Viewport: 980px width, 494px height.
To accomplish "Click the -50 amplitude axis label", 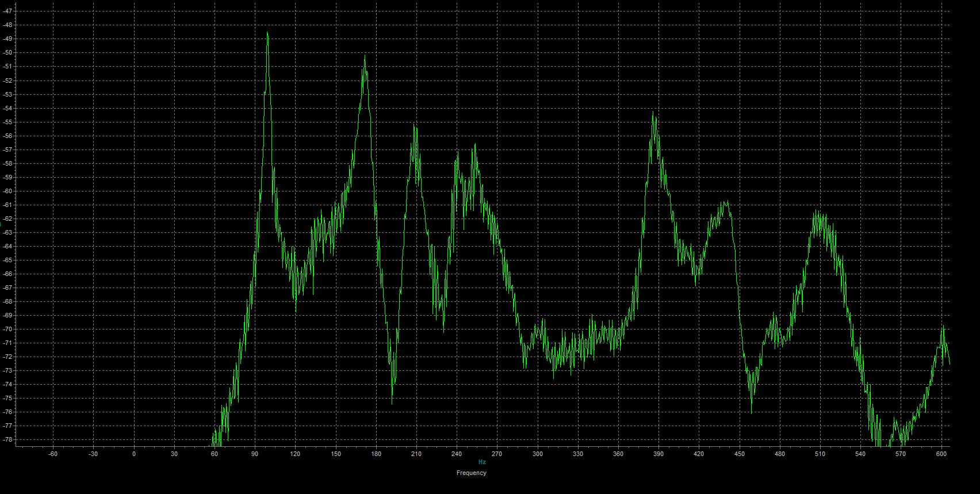I will 8,52.
